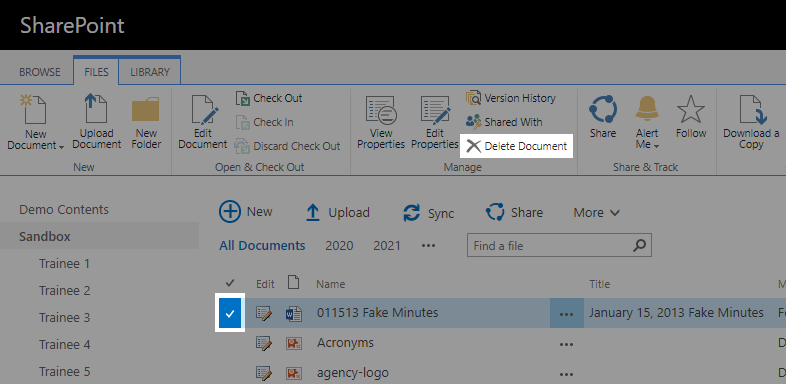Open Trainee 5 in left navigation
The width and height of the screenshot is (786, 384).
click(x=65, y=372)
